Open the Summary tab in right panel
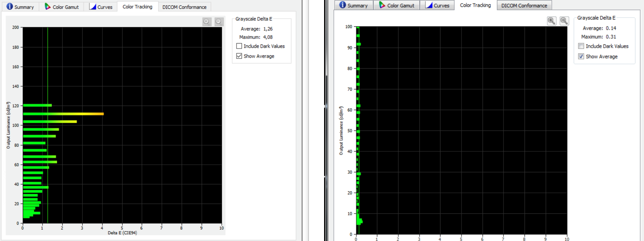Screen dimensions: 644x241 353,5
